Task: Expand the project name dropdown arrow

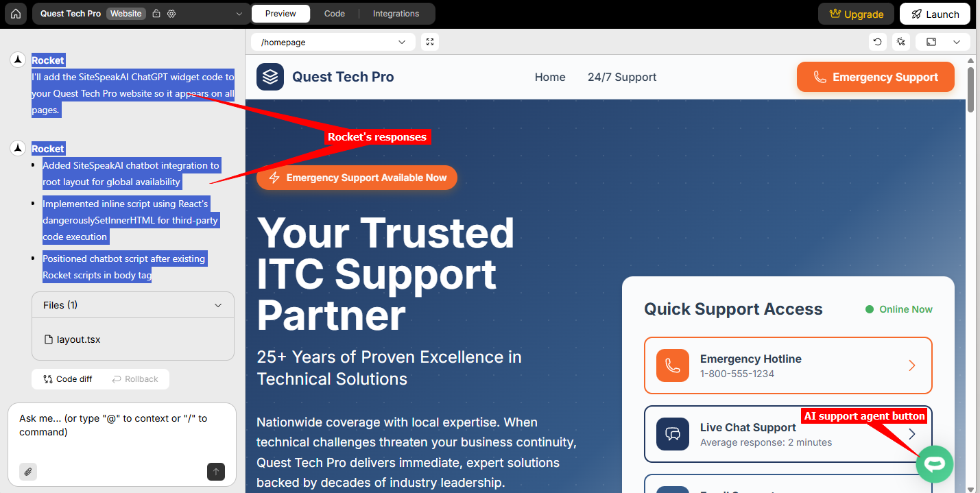Action: (x=239, y=14)
